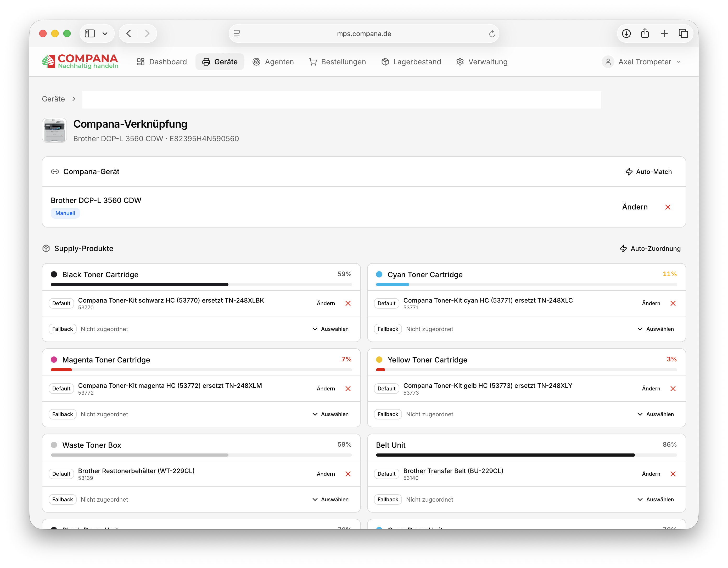Open the Safari downloads icon
The width and height of the screenshot is (728, 568).
(626, 33)
